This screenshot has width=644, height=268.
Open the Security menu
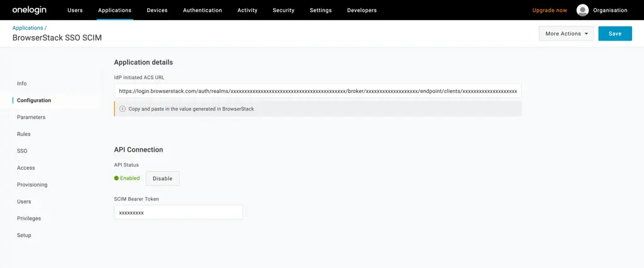coord(283,10)
